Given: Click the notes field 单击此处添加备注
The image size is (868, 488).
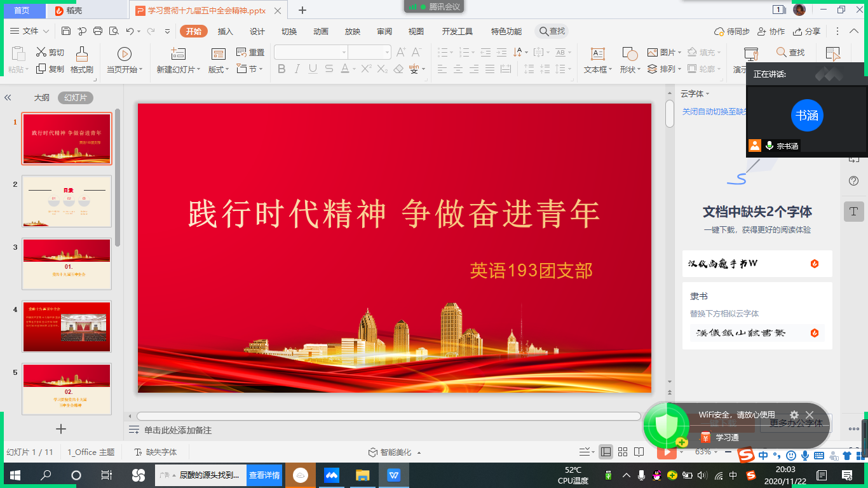Looking at the screenshot, I should [x=178, y=430].
